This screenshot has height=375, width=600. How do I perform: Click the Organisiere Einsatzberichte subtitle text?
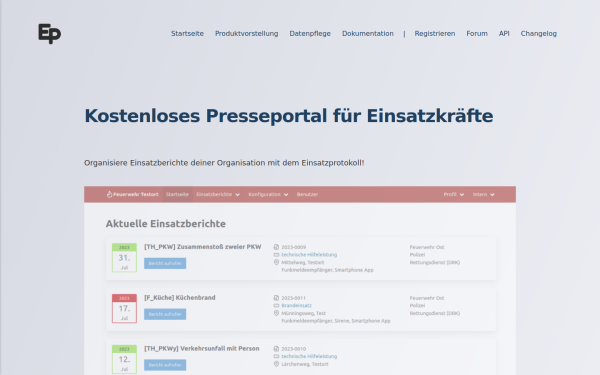(224, 163)
